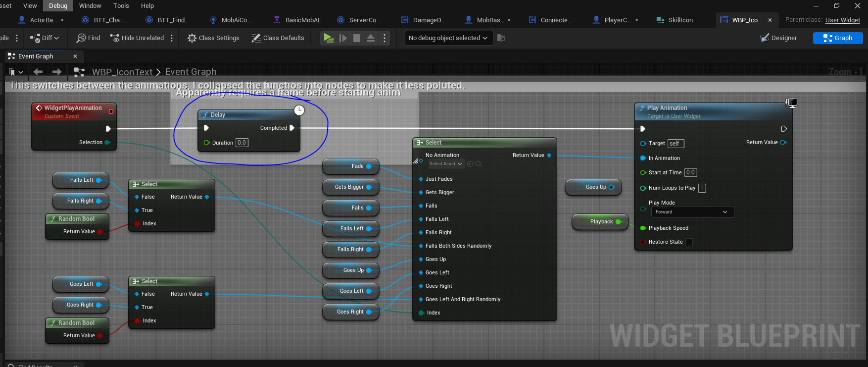The image size is (868, 367).
Task: Open the Diff dropdown
Action: point(45,38)
